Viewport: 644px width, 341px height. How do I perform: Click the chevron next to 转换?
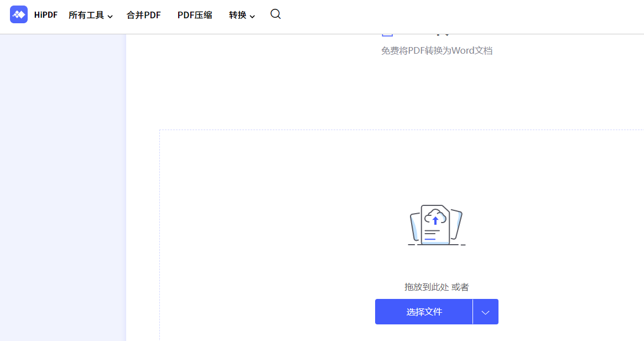[253, 17]
